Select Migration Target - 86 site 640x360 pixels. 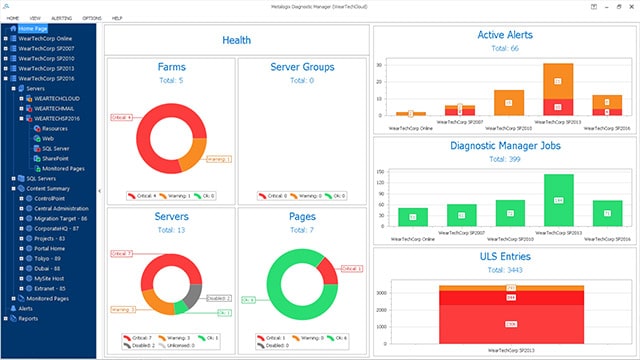pyautogui.click(x=61, y=218)
